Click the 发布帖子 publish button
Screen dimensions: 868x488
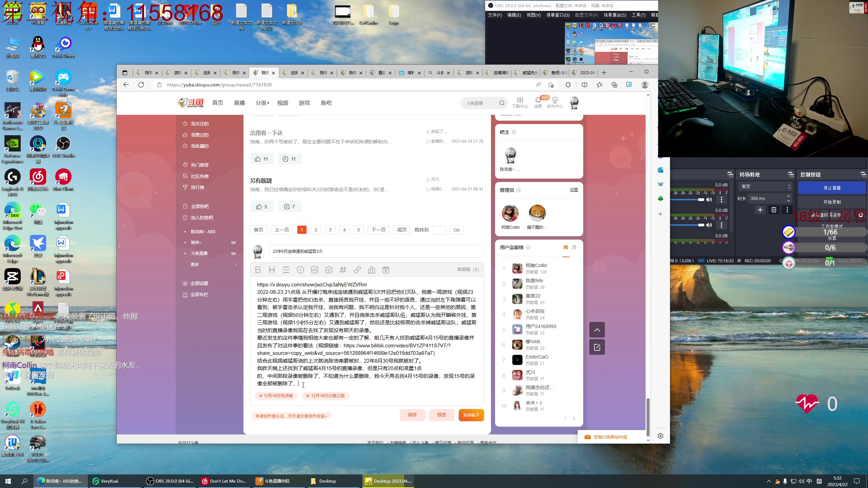[x=471, y=415]
